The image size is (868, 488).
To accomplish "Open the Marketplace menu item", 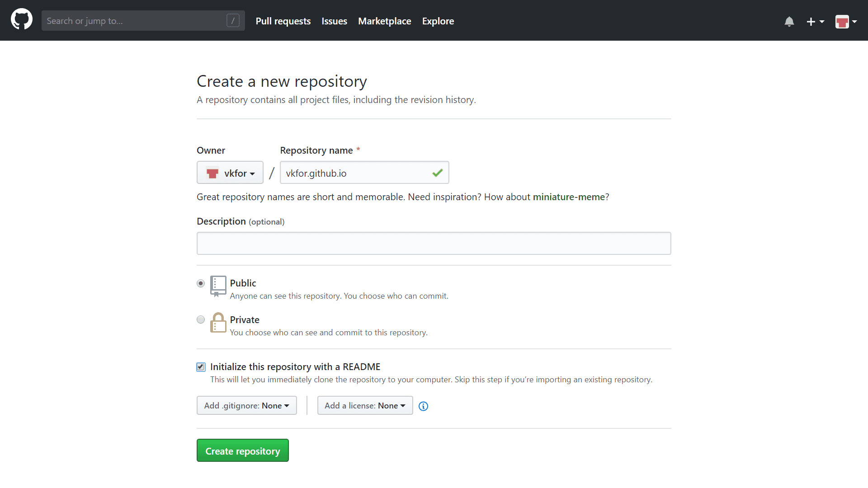I will (384, 21).
